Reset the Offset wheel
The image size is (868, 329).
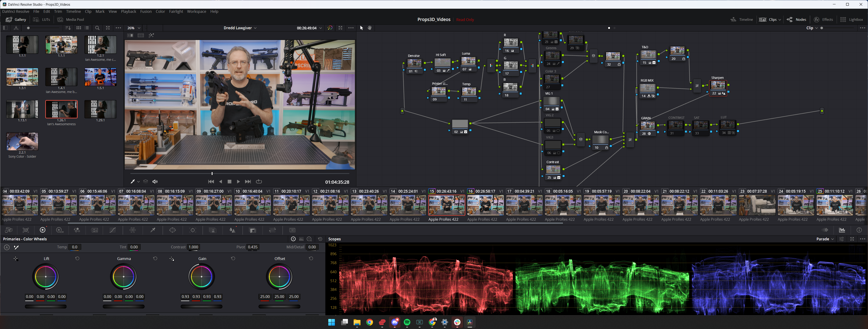(x=311, y=259)
